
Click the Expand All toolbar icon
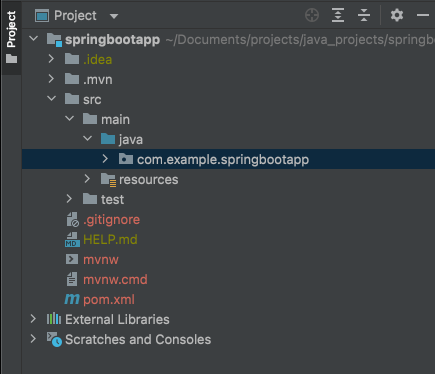(x=338, y=15)
